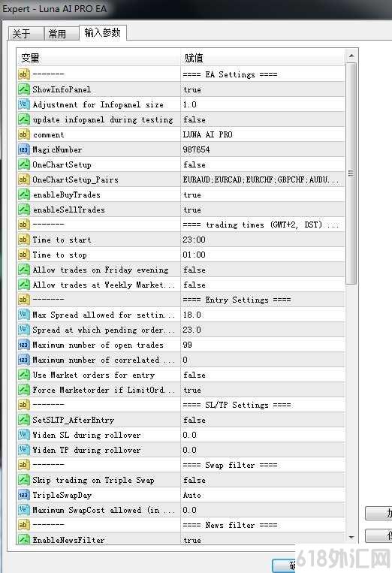Select the Time to start string icon
Screen dimensions: 392x573
tap(24, 240)
